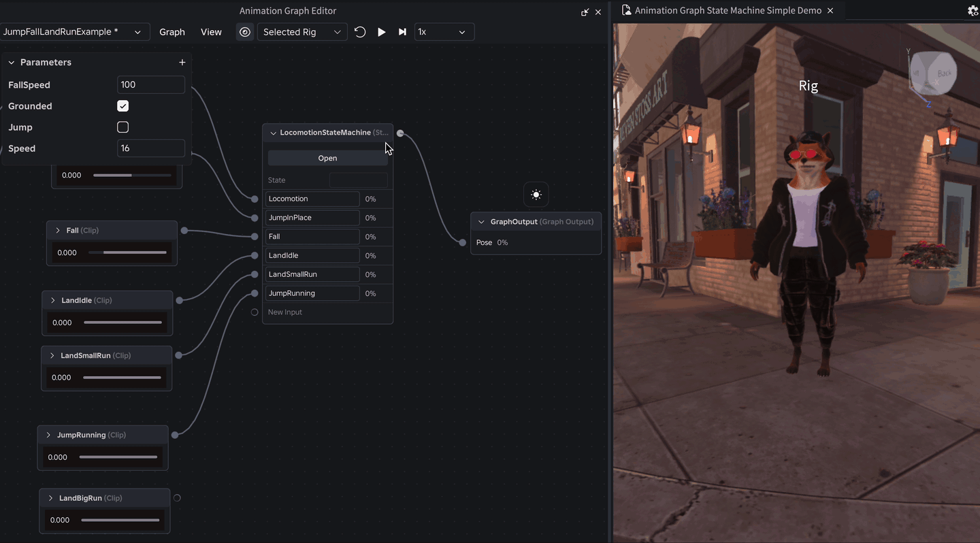980x543 pixels.
Task: Collapse the GraphOutput node
Action: (482, 222)
